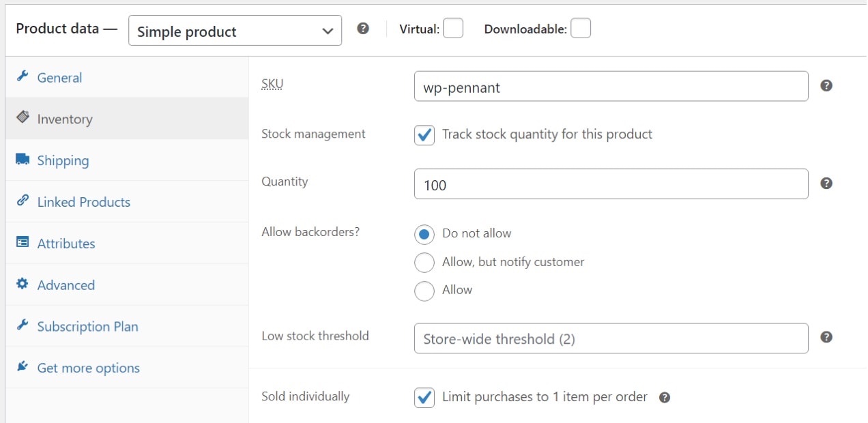Show the SKU field help tooltip
Screen dimensions: 868x423
point(826,86)
